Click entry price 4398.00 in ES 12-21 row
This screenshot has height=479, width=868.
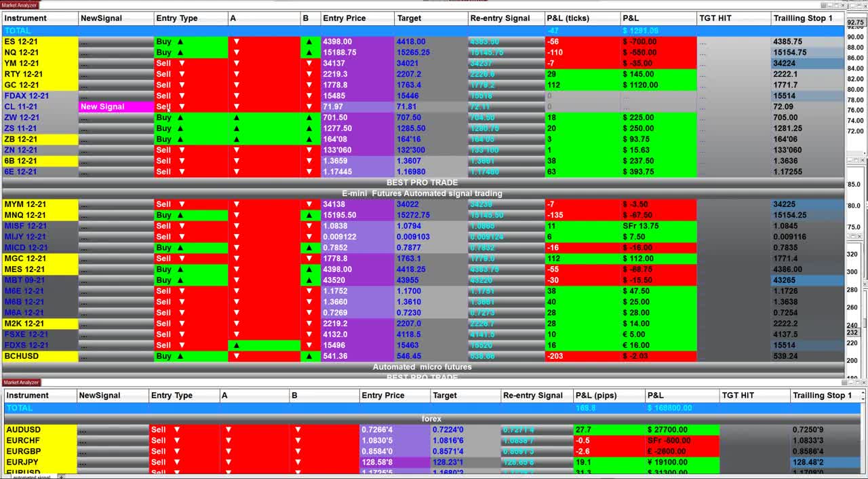(x=357, y=41)
